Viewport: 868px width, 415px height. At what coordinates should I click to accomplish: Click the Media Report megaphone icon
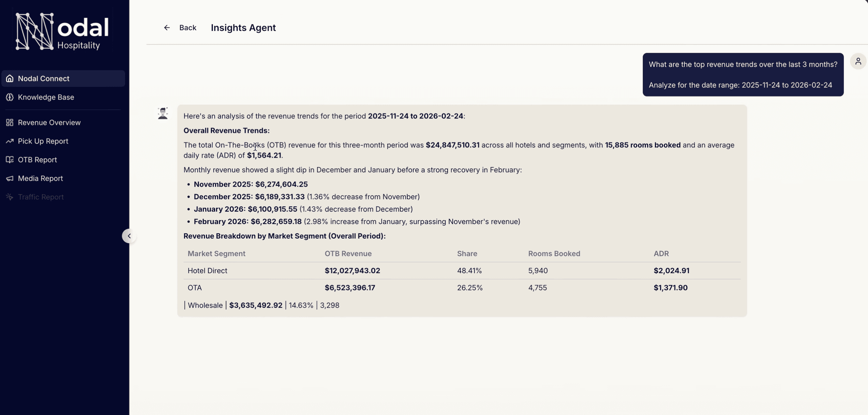pos(10,178)
